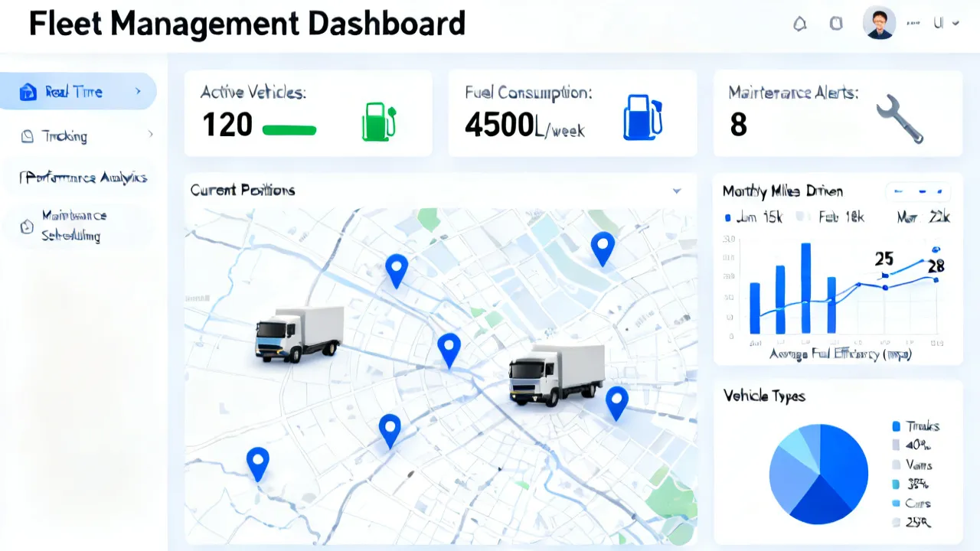Image resolution: width=980 pixels, height=551 pixels.
Task: Click the Monthly Miles Driven title
Action: pos(782,191)
